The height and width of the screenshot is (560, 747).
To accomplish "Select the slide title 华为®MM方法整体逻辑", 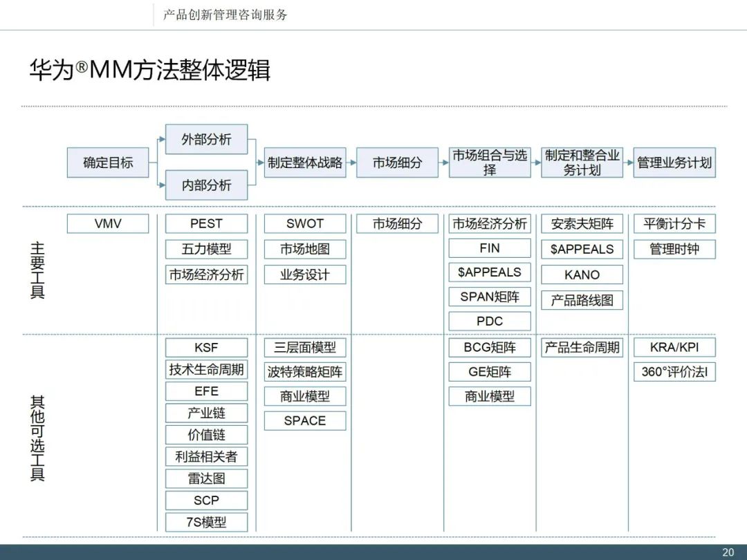I will [150, 70].
